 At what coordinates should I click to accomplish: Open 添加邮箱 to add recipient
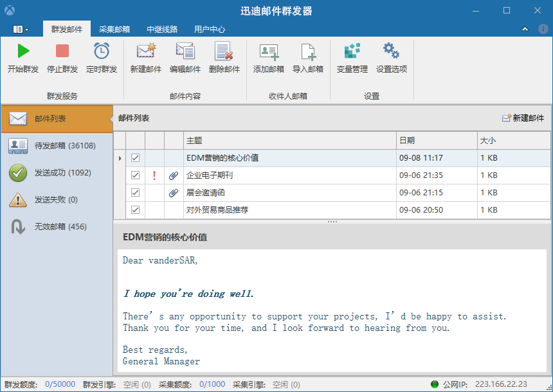click(269, 51)
